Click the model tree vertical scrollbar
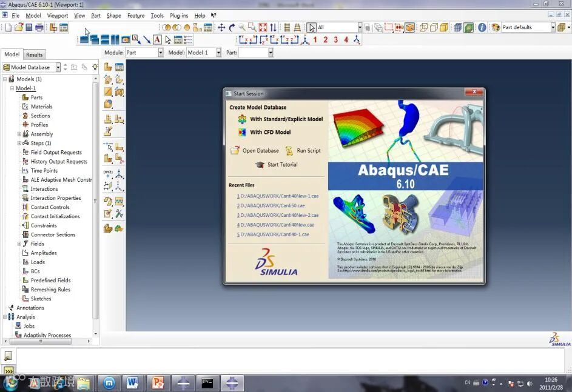 click(x=96, y=201)
